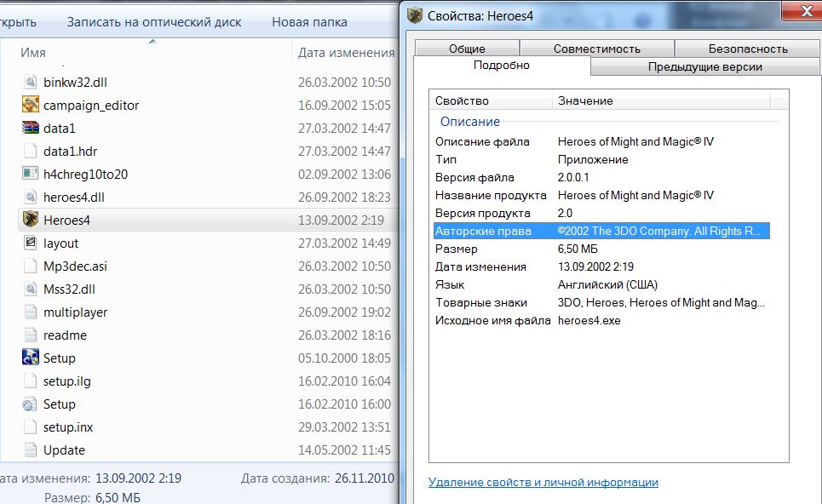Select the binkw32.dll file icon
Image resolution: width=822 pixels, height=504 pixels.
31,82
